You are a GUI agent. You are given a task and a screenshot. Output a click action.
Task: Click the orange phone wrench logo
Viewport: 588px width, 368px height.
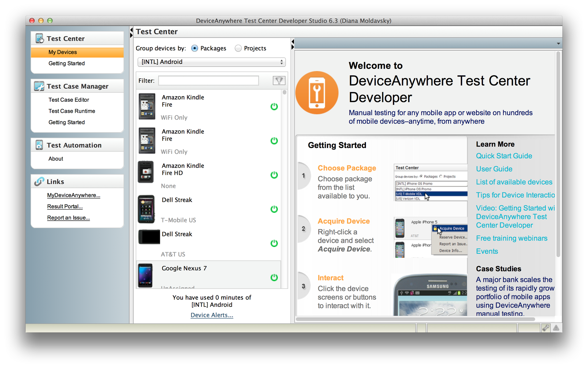point(317,93)
